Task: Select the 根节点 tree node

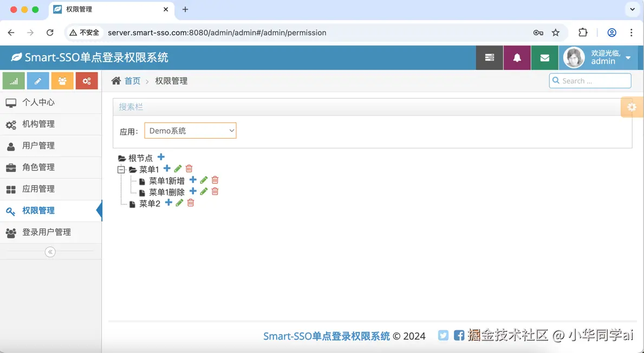Action: pyautogui.click(x=140, y=158)
